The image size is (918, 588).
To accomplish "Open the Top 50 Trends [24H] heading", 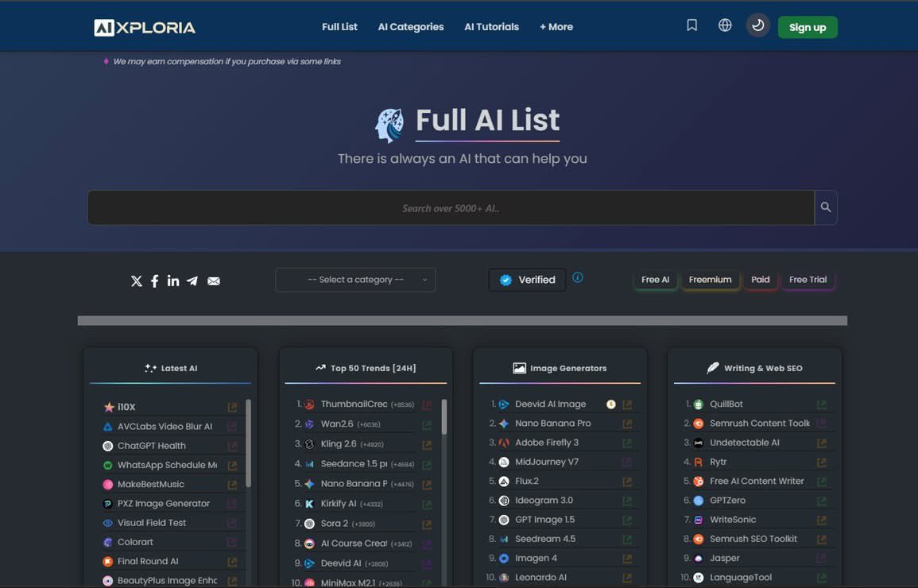I will click(366, 368).
